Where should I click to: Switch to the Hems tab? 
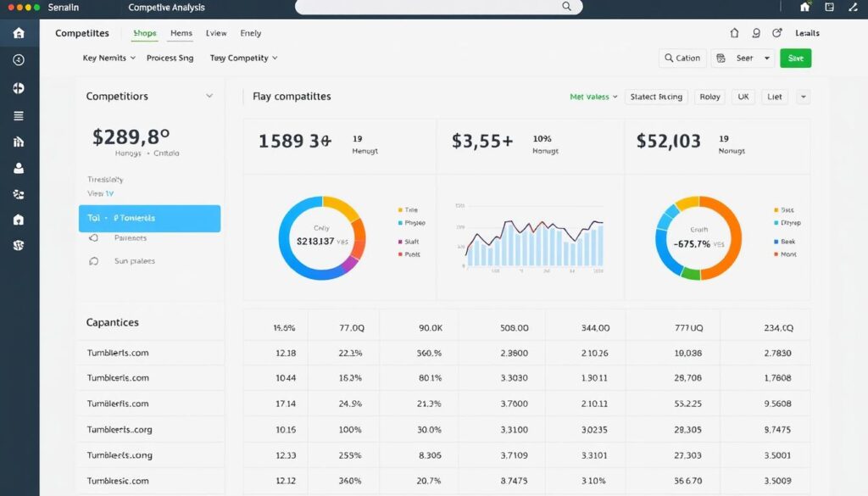[x=181, y=34]
